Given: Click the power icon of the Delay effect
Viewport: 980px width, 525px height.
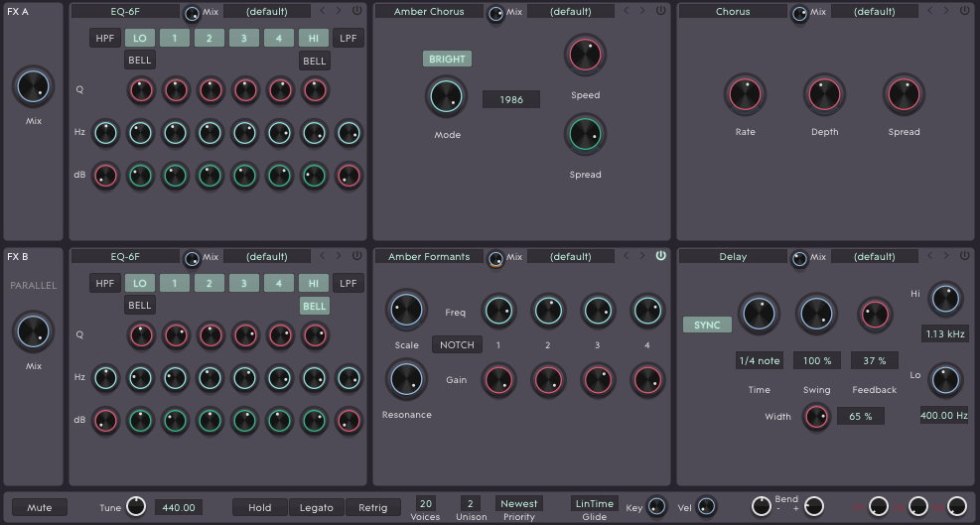Looking at the screenshot, I should 965,256.
